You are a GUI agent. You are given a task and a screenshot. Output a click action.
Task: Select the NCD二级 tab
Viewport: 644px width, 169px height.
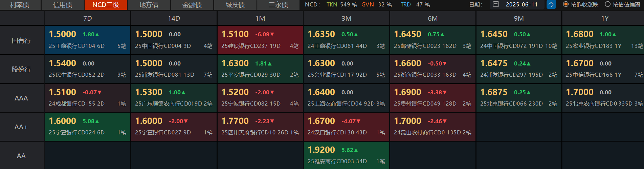pos(106,5)
